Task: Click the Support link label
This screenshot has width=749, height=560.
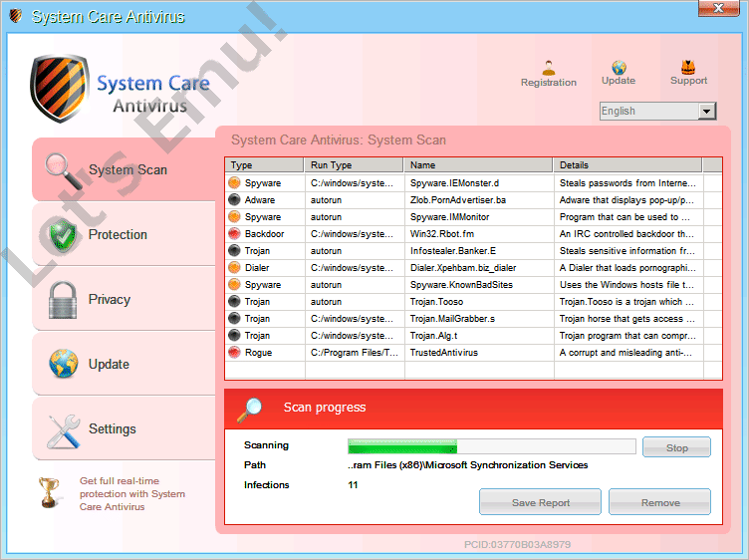Action: click(x=688, y=81)
